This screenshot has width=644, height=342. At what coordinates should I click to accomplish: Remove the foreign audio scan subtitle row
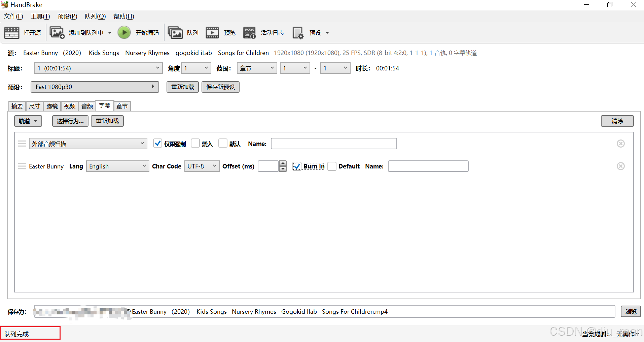(621, 144)
